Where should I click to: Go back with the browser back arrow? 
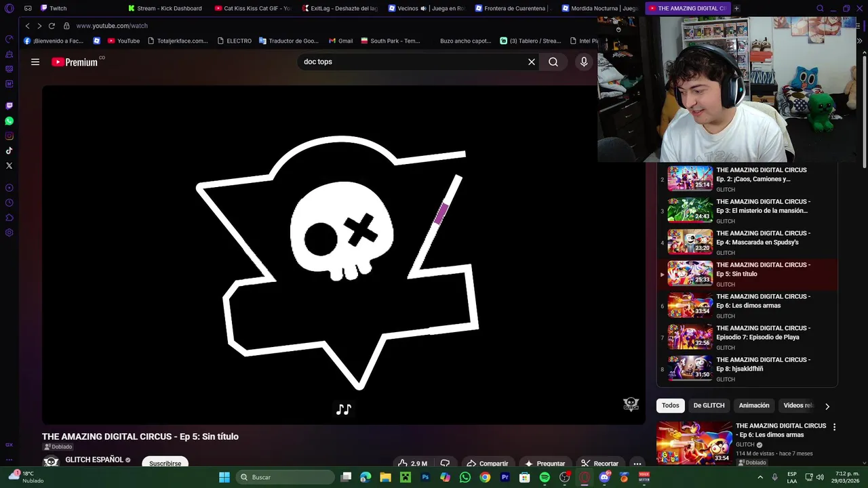tap(27, 26)
